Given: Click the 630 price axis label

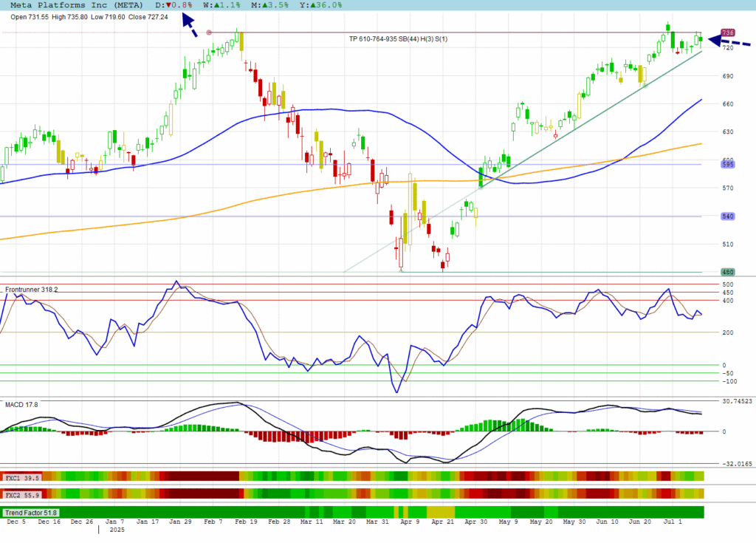Looking at the screenshot, I should point(727,132).
